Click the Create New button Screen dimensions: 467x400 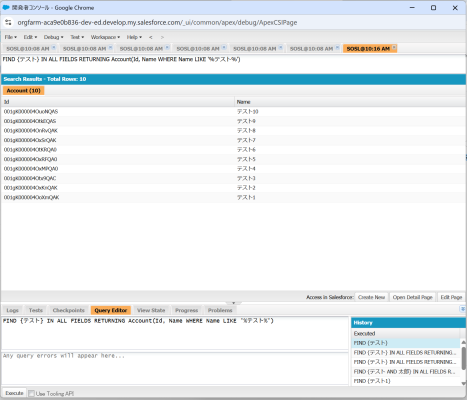click(x=371, y=297)
